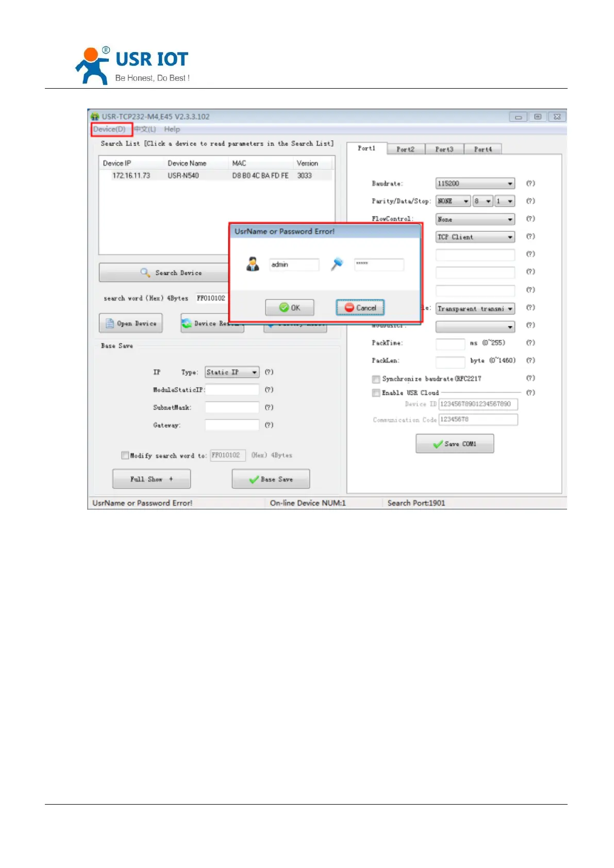Screen dimensions: 614x868
Task: Click the PackLen byte input field
Action: click(451, 361)
